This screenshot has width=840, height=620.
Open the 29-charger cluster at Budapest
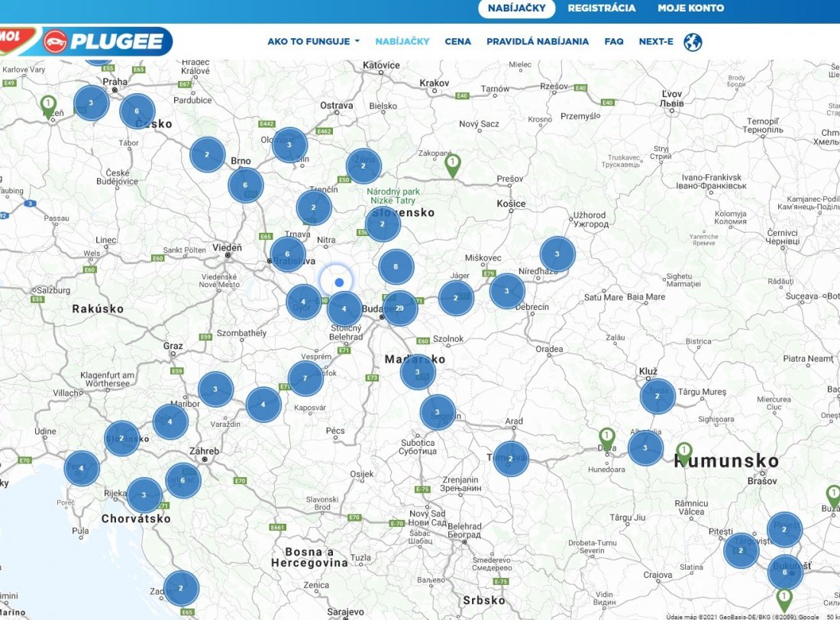tap(400, 308)
